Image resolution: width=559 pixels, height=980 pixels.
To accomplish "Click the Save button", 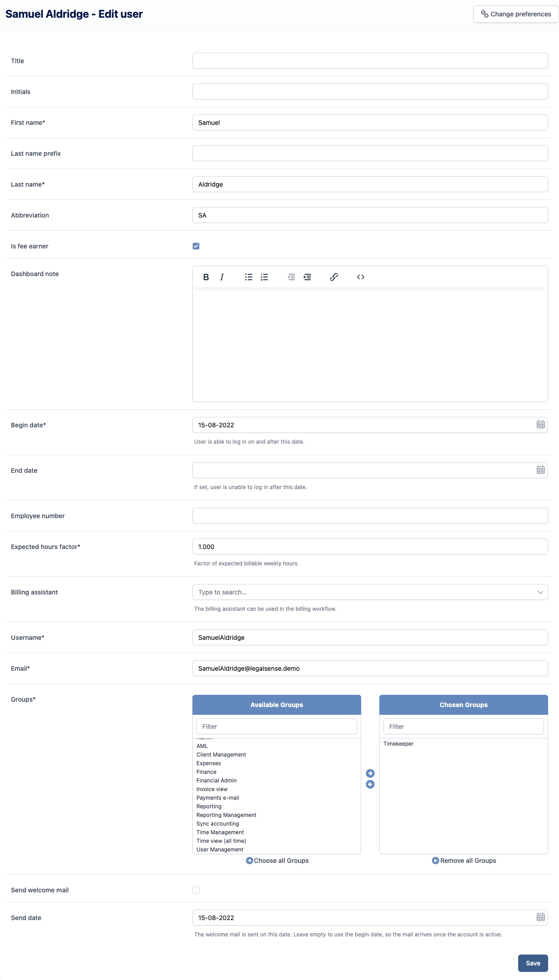I will click(533, 963).
